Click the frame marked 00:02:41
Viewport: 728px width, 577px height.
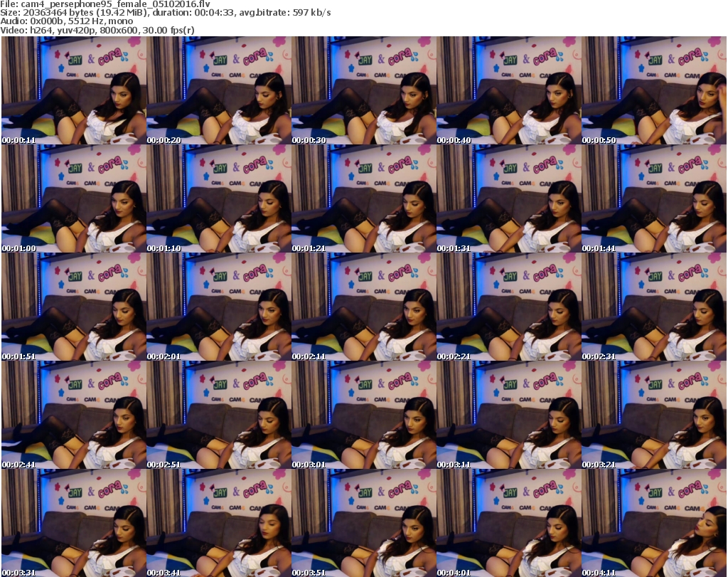tap(73, 415)
